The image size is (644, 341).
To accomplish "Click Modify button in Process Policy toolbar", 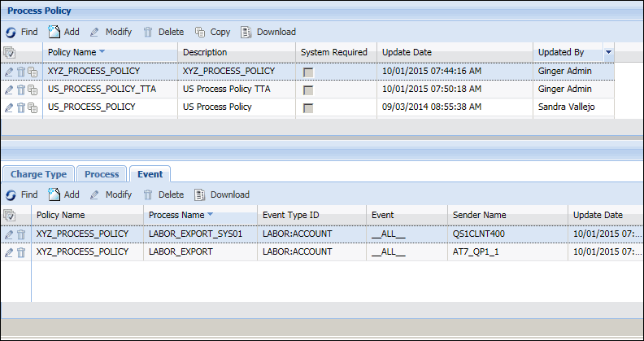I will click(111, 33).
